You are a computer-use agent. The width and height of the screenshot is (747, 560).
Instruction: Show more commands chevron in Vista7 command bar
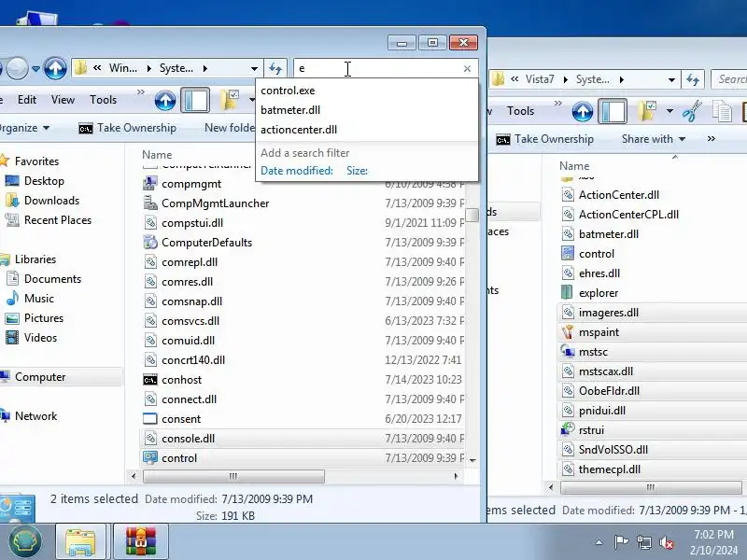(711, 138)
